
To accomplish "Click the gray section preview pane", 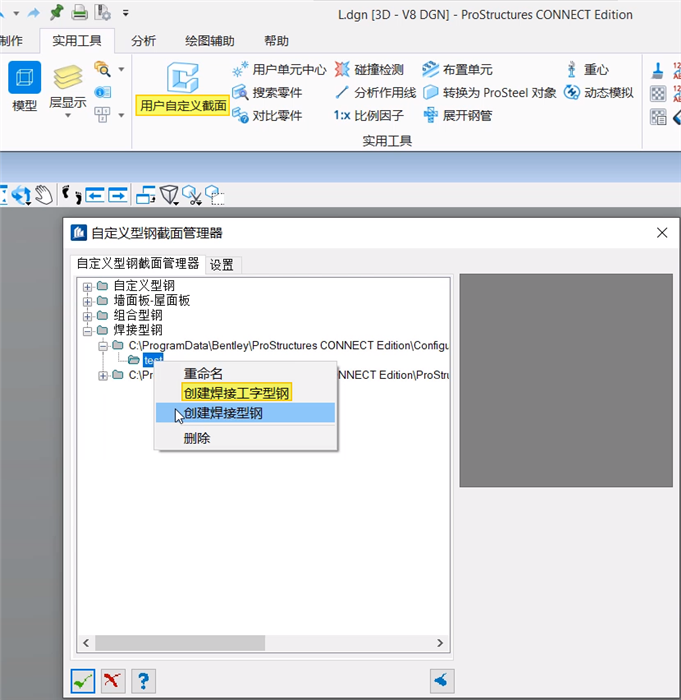I will point(566,380).
